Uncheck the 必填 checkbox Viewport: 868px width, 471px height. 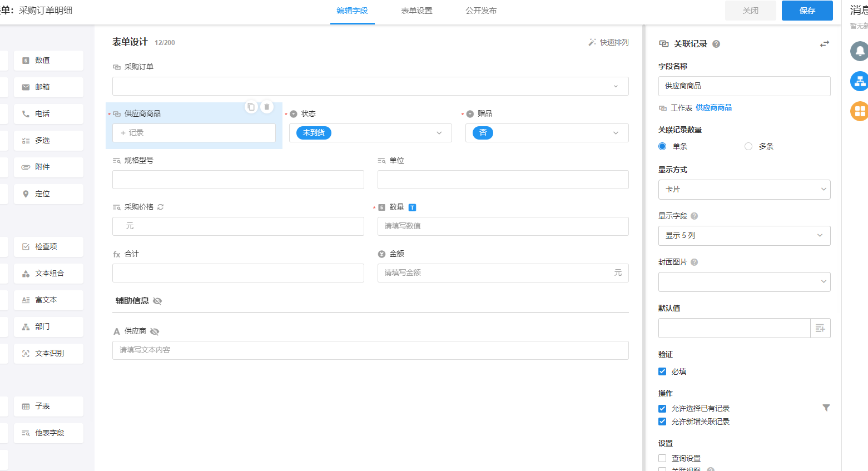pyautogui.click(x=662, y=371)
